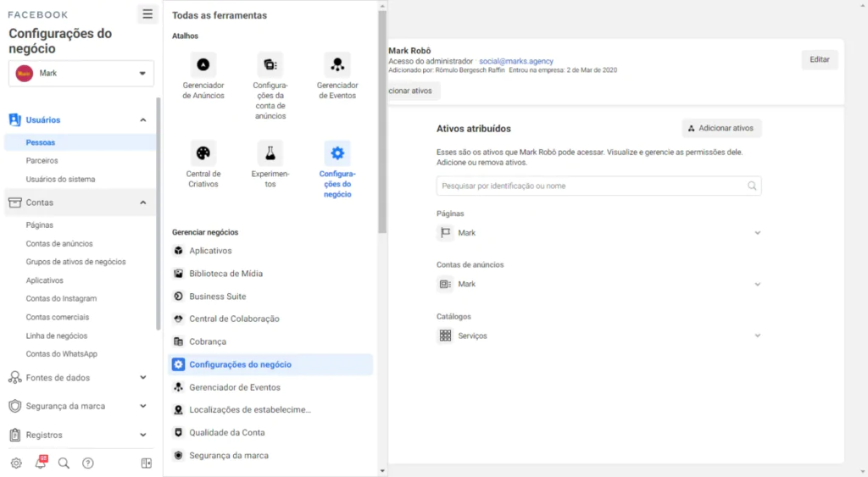Open Central de Criativos shortcut icon

[x=203, y=153]
